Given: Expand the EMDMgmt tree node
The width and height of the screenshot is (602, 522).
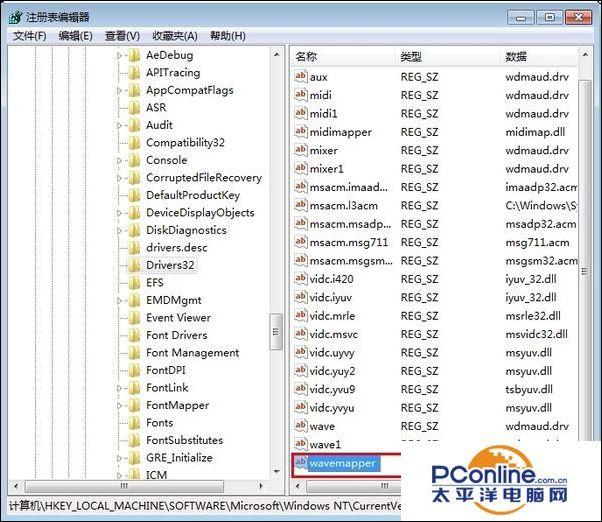Looking at the screenshot, I should point(119,301).
